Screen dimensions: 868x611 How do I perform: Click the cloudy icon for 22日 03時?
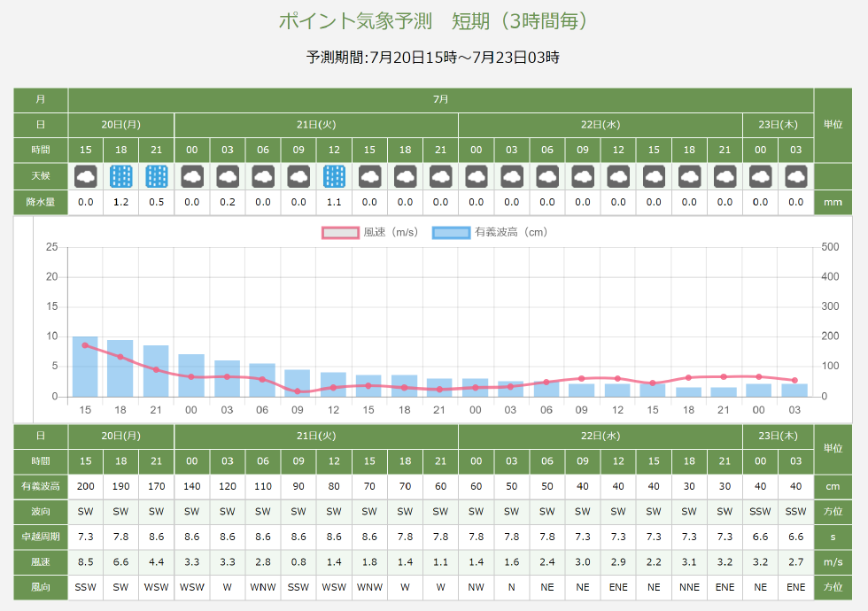512,176
